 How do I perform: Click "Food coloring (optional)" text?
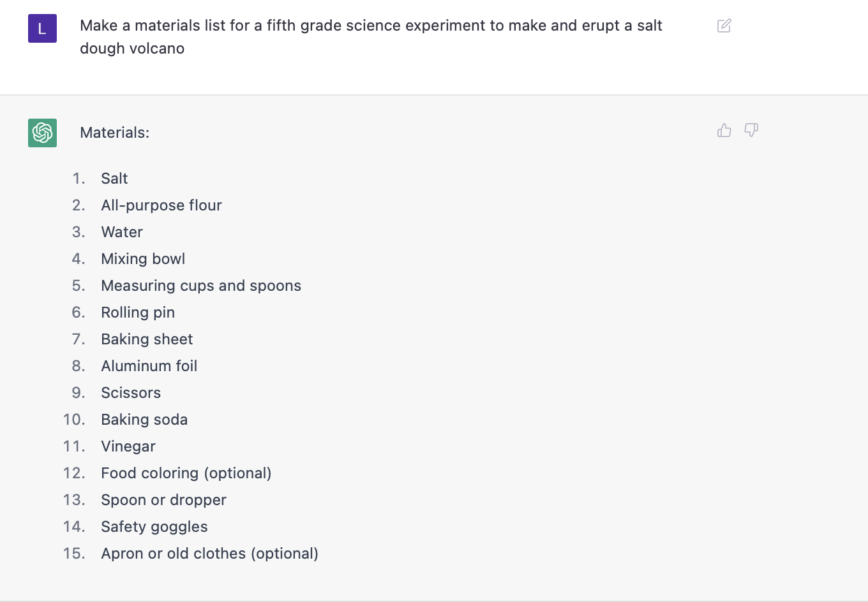click(x=186, y=473)
